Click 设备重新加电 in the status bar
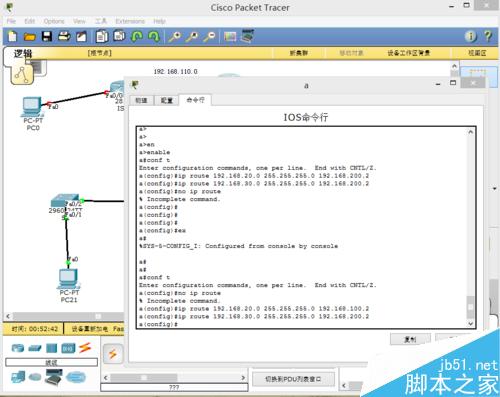500x397 pixels. [x=90, y=329]
